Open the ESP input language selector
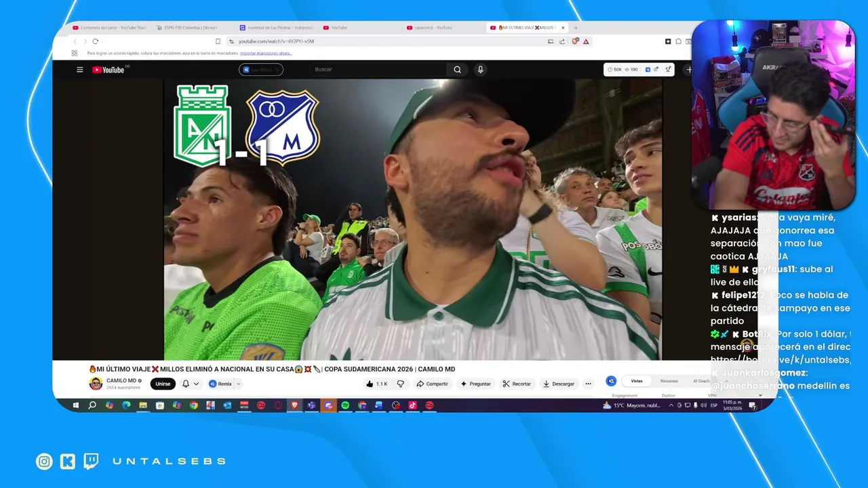 click(x=713, y=405)
